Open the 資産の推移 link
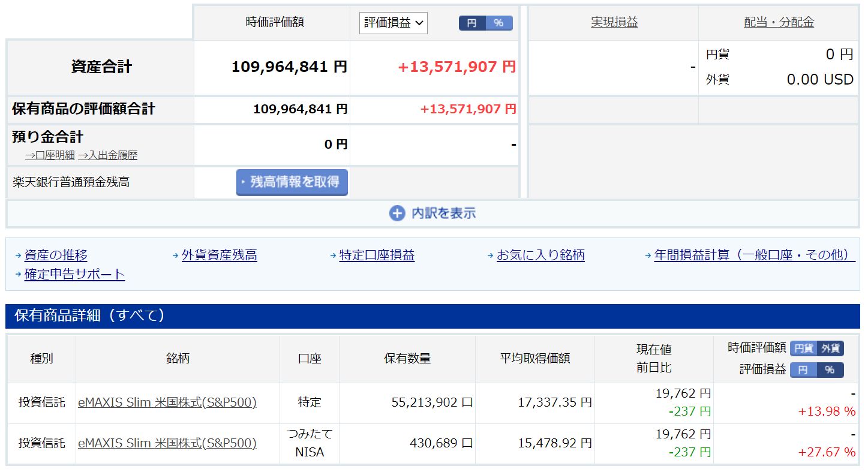868x472 pixels. [x=56, y=255]
